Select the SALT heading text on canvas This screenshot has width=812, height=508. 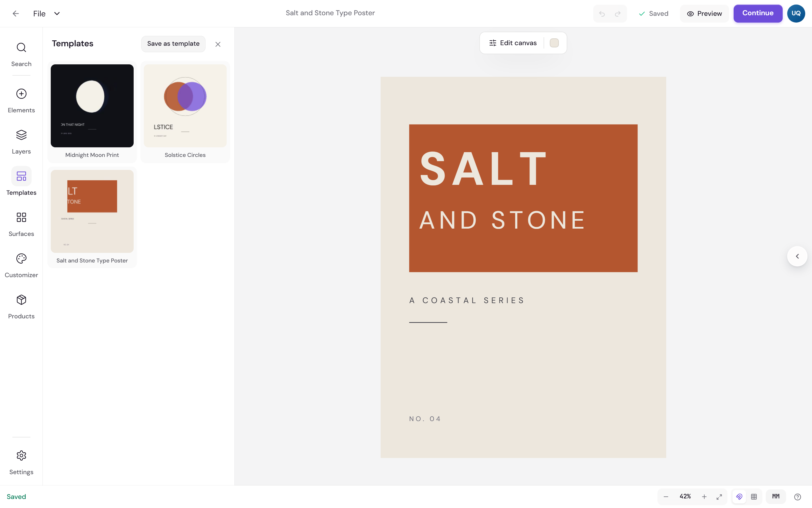[x=483, y=169]
